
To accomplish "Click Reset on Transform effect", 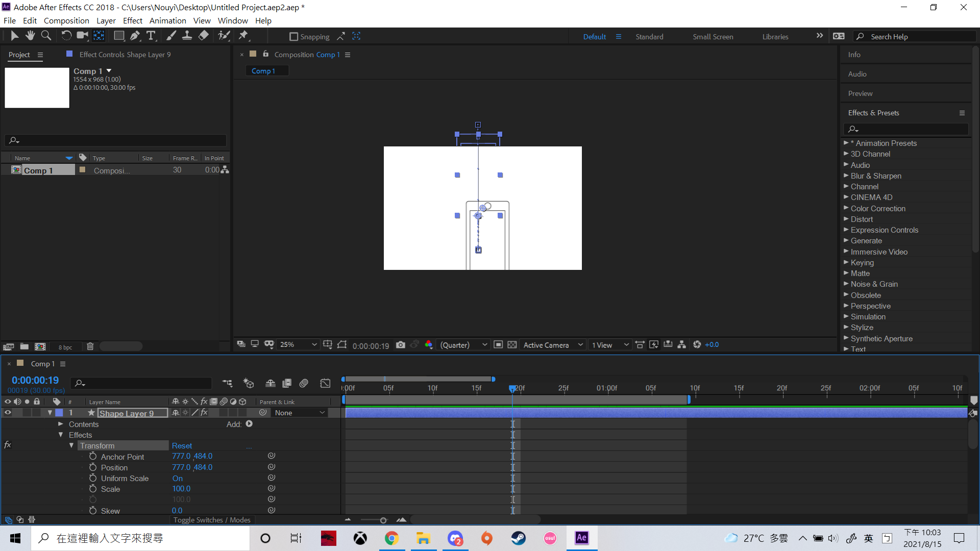I will pyautogui.click(x=182, y=446).
